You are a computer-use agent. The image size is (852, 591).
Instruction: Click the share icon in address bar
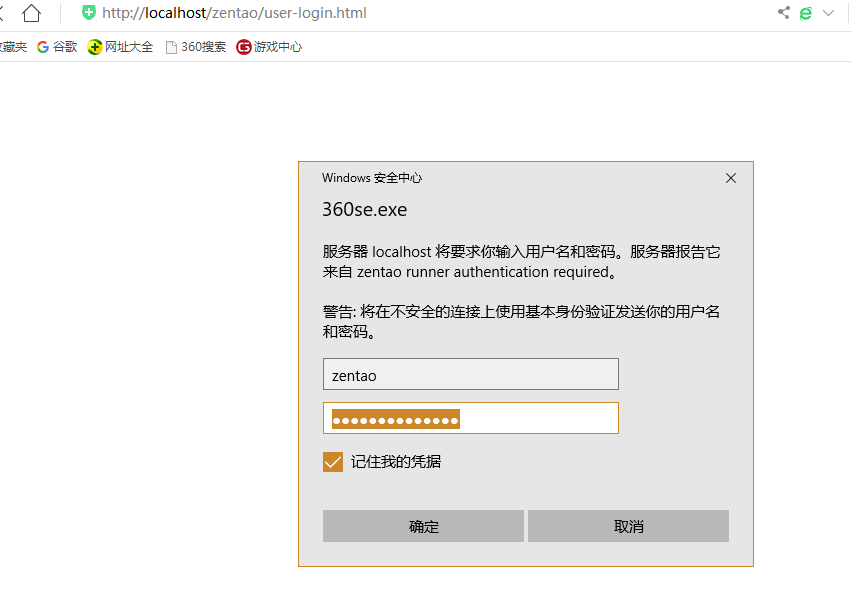click(783, 13)
